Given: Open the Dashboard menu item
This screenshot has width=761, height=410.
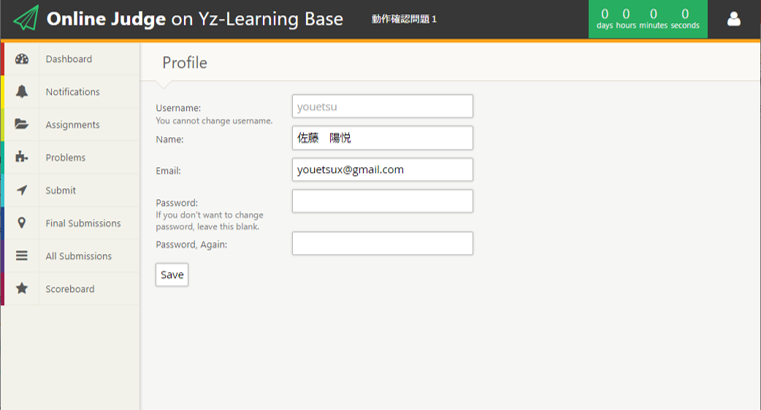Looking at the screenshot, I should 69,60.
